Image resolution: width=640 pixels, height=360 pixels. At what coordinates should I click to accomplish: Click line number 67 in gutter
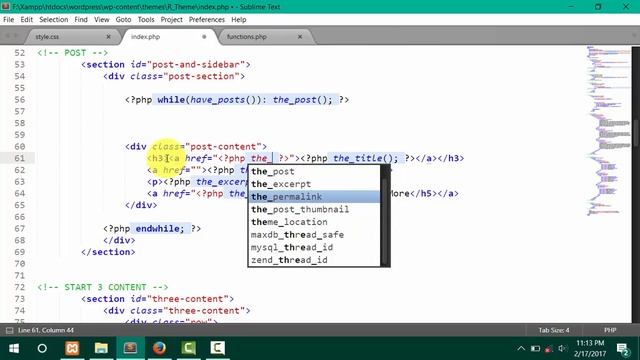coord(20,229)
